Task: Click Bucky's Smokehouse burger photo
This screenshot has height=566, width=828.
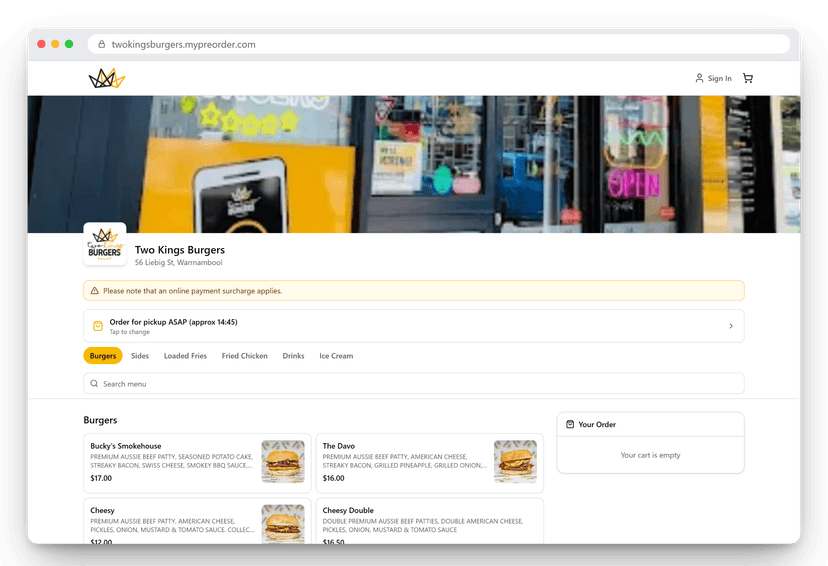Action: (x=283, y=461)
